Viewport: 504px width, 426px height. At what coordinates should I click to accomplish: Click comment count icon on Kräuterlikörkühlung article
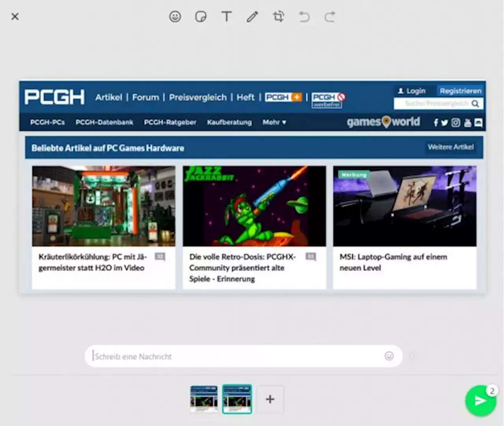tap(160, 257)
